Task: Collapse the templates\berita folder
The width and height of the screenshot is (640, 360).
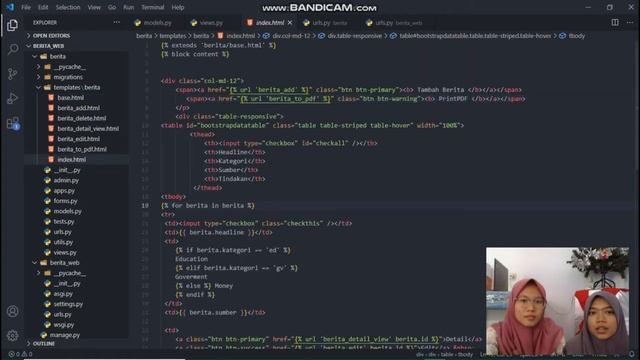Action: [76, 87]
